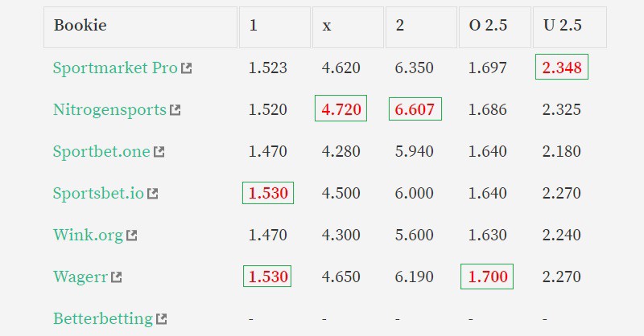Open external link icon next to Betterbetting
The image size is (644, 336).
click(162, 319)
